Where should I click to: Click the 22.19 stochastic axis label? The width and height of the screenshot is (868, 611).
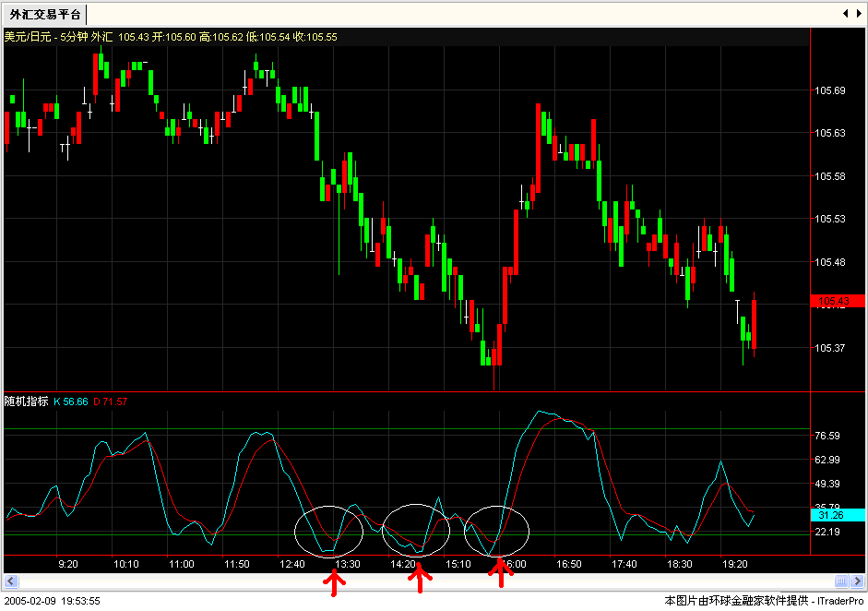(827, 532)
